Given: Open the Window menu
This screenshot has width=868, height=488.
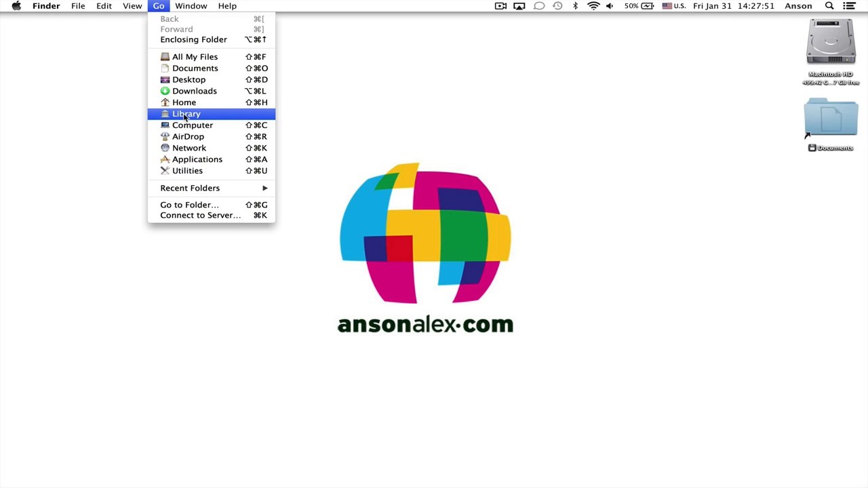Looking at the screenshot, I should [191, 6].
